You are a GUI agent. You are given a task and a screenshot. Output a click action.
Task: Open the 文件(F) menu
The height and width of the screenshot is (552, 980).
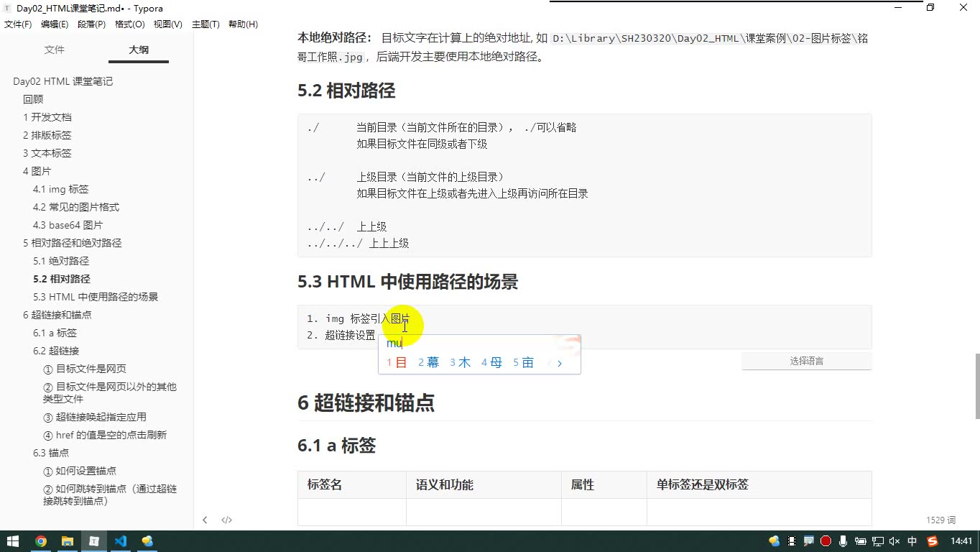click(18, 24)
